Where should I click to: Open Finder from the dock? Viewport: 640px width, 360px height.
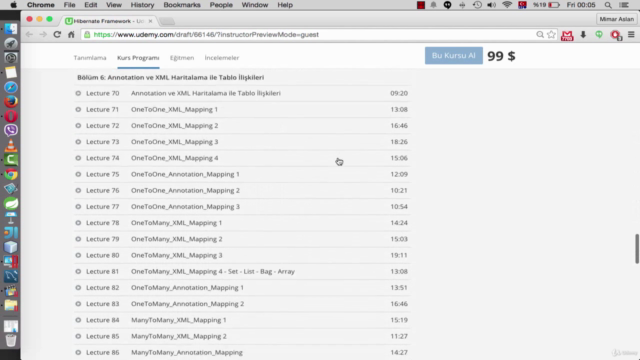[11, 29]
